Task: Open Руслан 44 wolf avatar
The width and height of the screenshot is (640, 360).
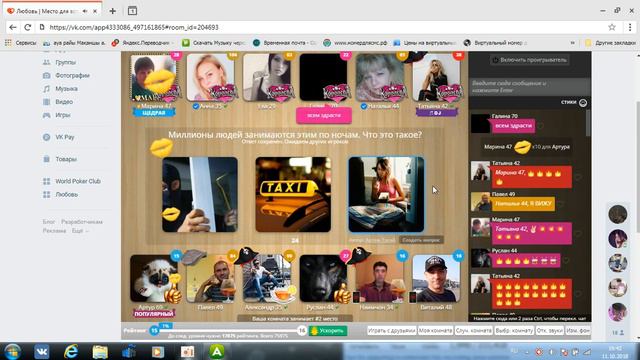Action: tap(323, 279)
